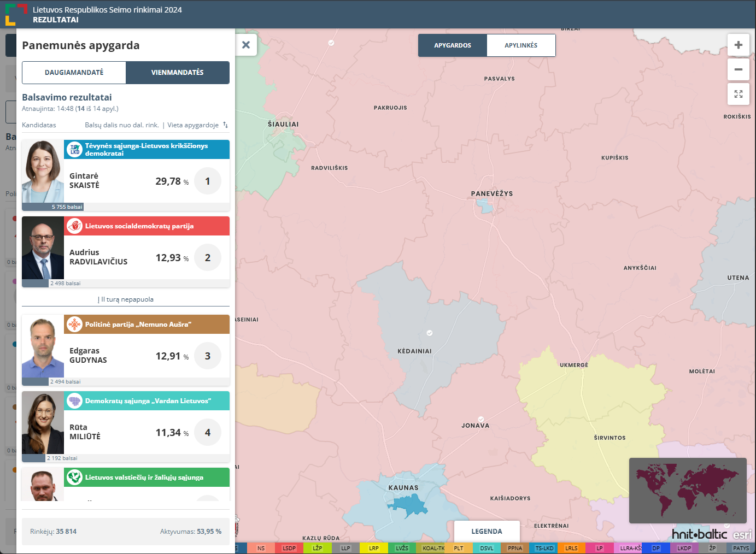
Task: Open Rūta Miliūtė candidate photo
Action: 43,423
